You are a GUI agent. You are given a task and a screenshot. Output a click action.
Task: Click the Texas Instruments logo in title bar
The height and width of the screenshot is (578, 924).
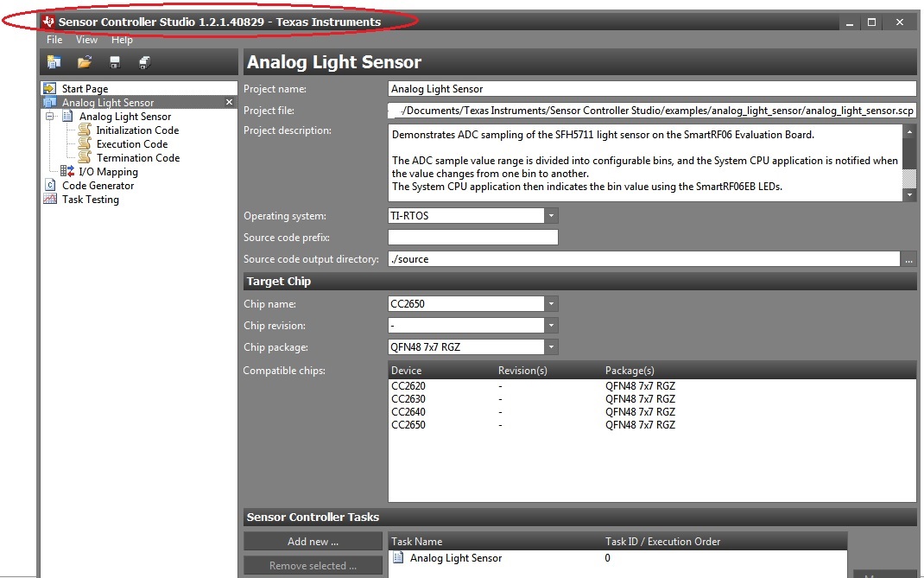(48, 22)
